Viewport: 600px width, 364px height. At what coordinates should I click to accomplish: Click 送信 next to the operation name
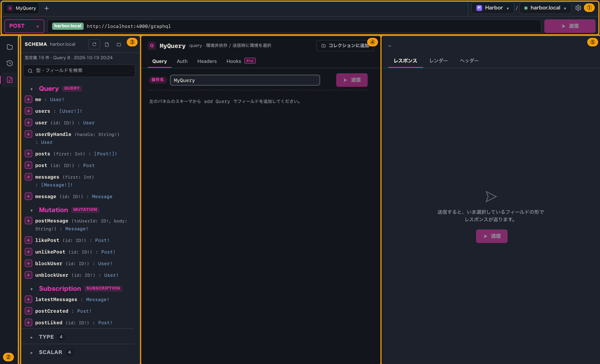352,80
